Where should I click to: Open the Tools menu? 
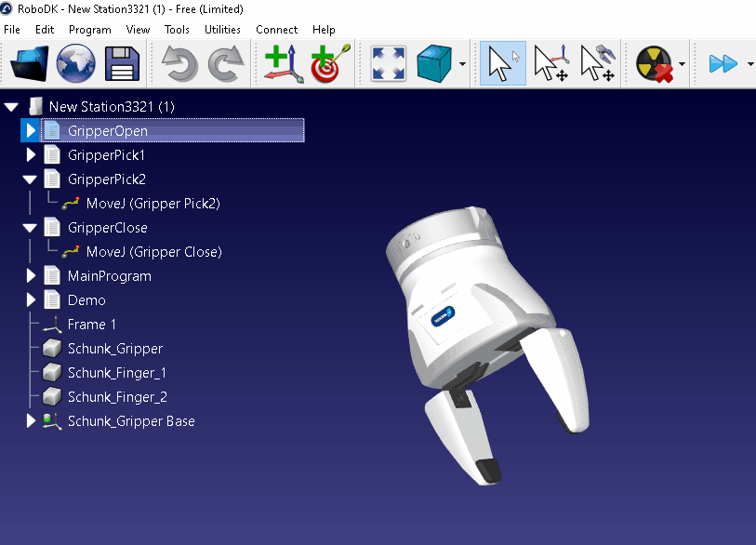pyautogui.click(x=177, y=30)
